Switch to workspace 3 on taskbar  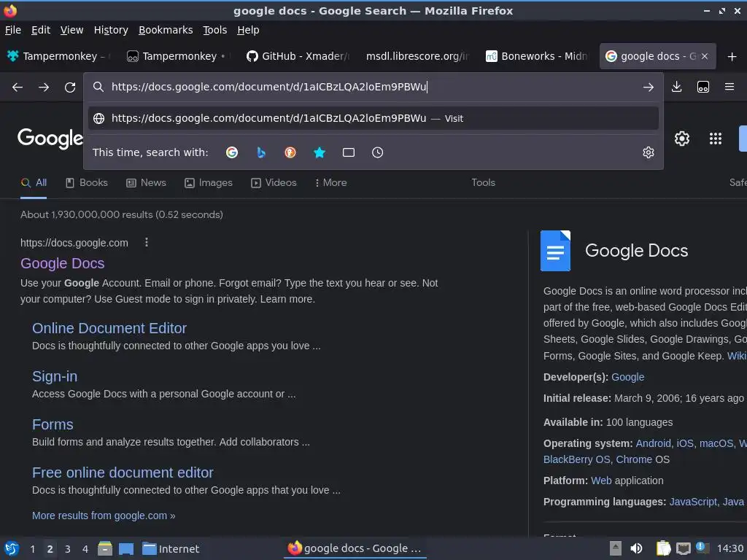tap(67, 549)
